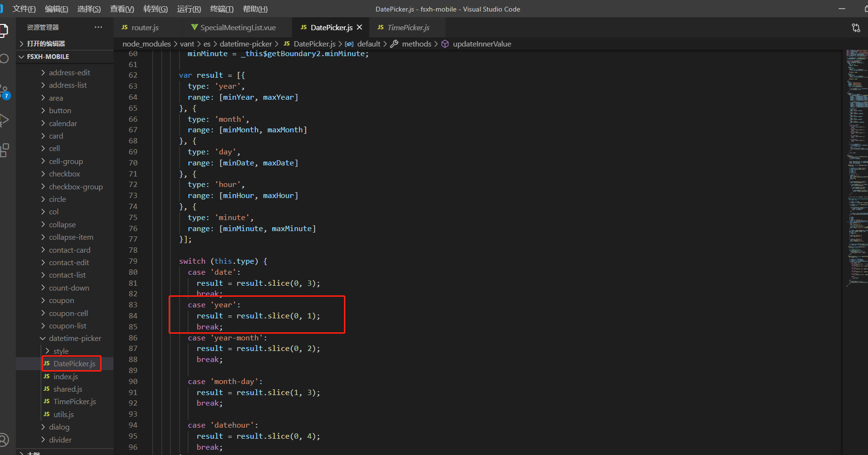Open explorer more actions ellipsis
Viewport: 868px width, 455px height.
[98, 27]
